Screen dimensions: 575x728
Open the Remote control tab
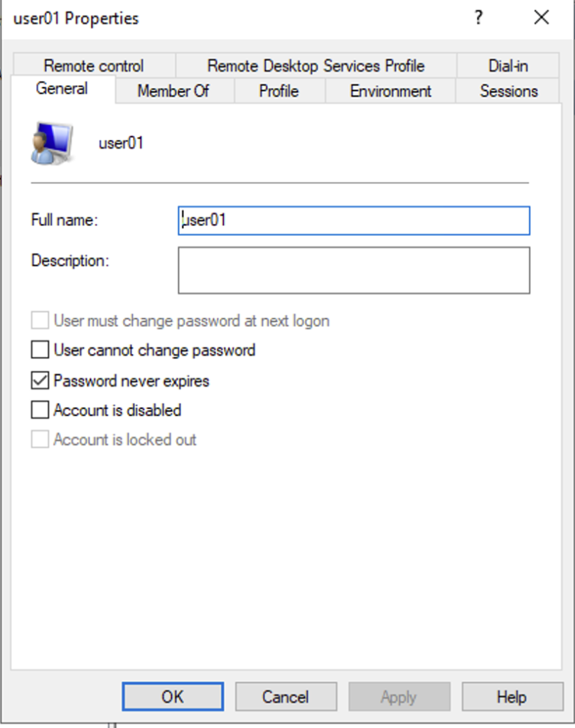click(x=94, y=66)
